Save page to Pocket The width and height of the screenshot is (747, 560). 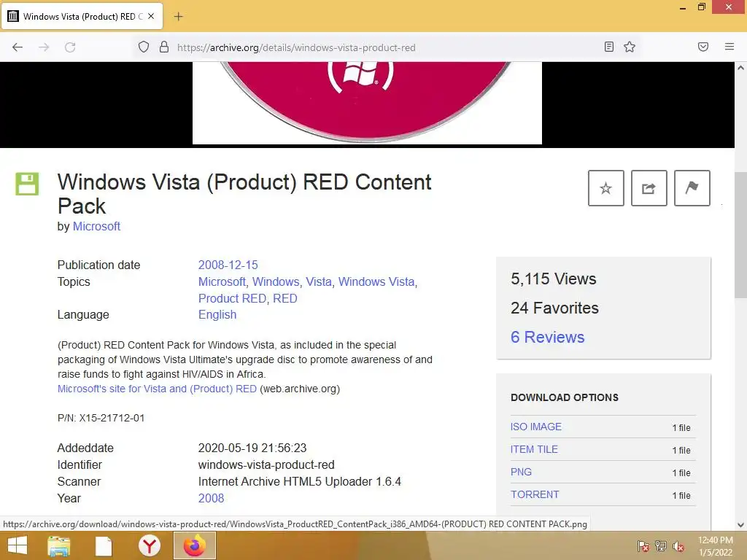703,47
